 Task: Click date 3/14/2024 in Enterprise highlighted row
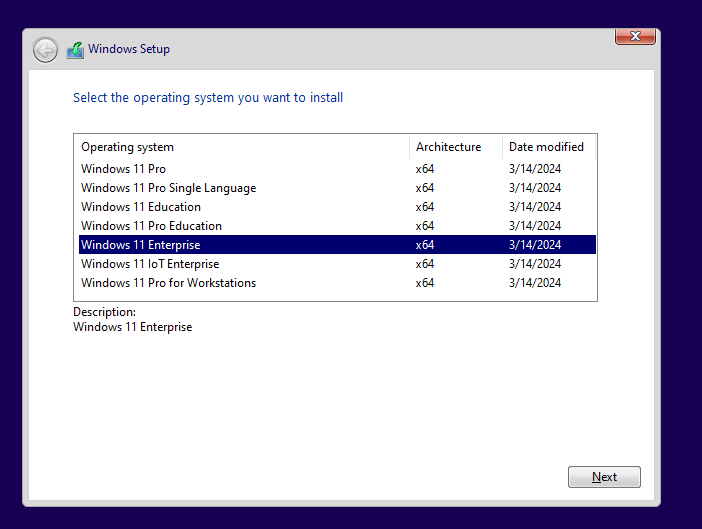tap(535, 245)
